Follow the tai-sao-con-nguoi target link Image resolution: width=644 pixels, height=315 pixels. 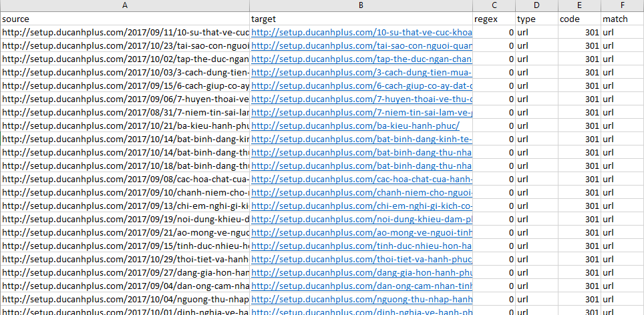tap(361, 45)
